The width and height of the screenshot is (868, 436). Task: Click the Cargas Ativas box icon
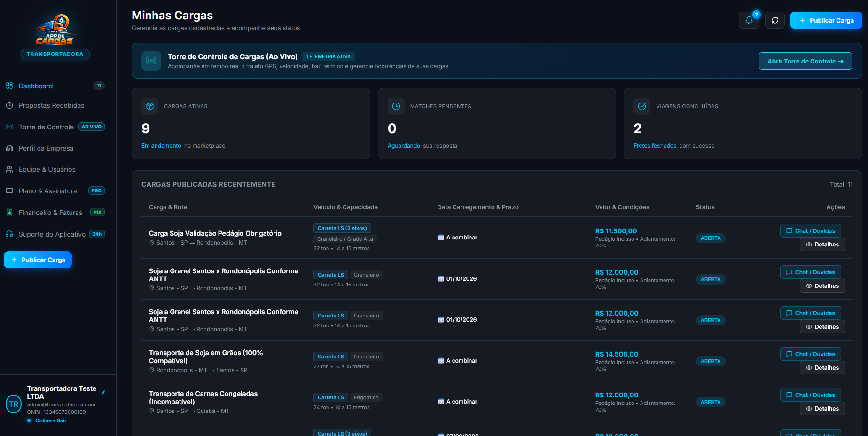(x=150, y=106)
